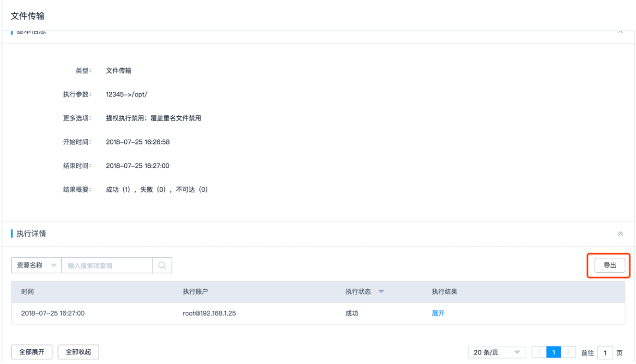
Task: Open the 20 条/页 page size dropdown
Action: point(497,352)
